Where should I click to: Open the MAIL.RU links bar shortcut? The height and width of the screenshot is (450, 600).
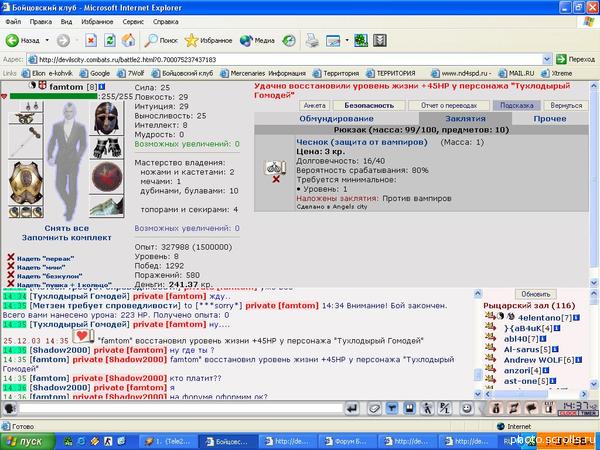(517, 73)
